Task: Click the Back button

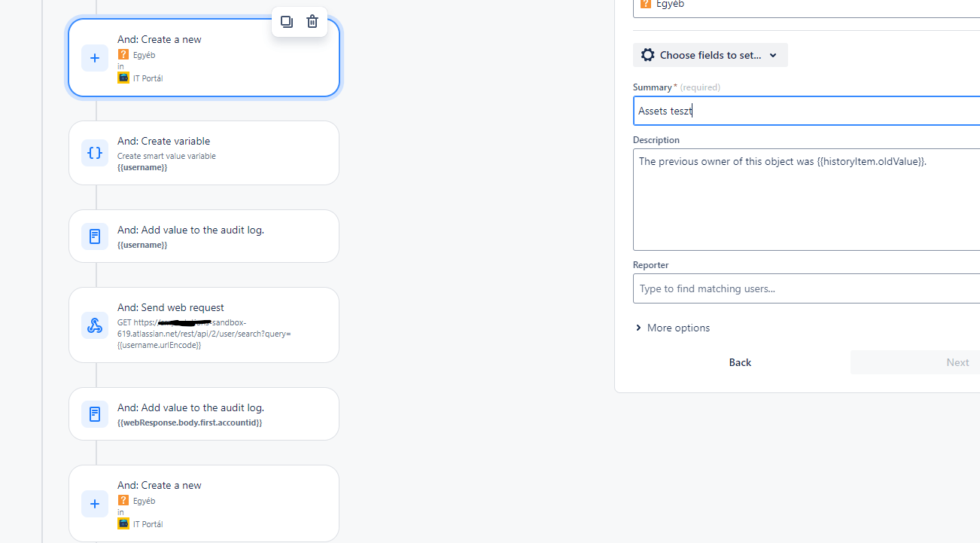Action: 739,362
